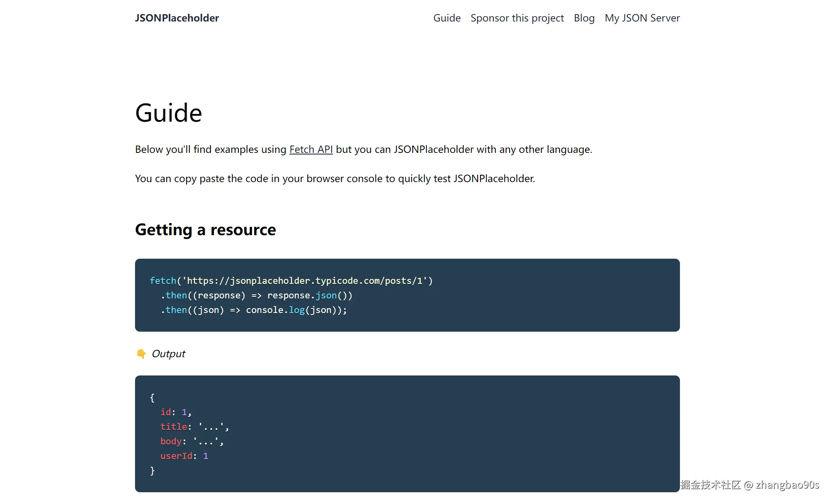Follow the Fetch API hyperlink
832x504 pixels.
coord(311,149)
